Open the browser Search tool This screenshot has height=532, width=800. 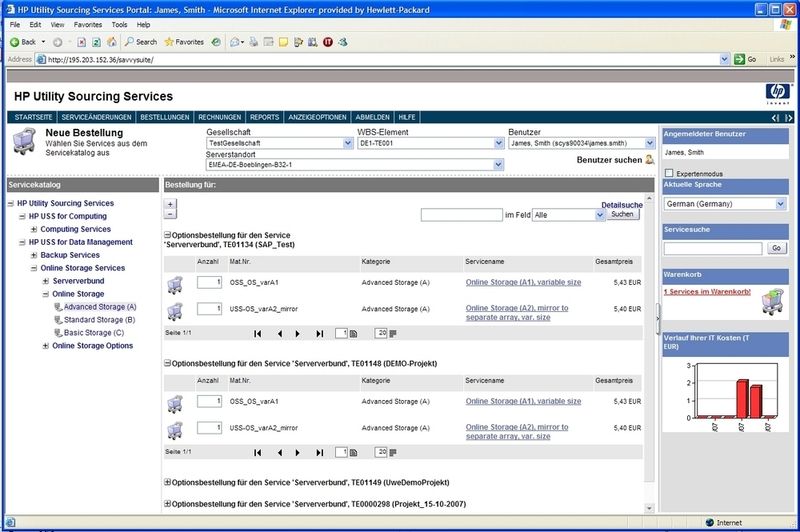point(141,42)
